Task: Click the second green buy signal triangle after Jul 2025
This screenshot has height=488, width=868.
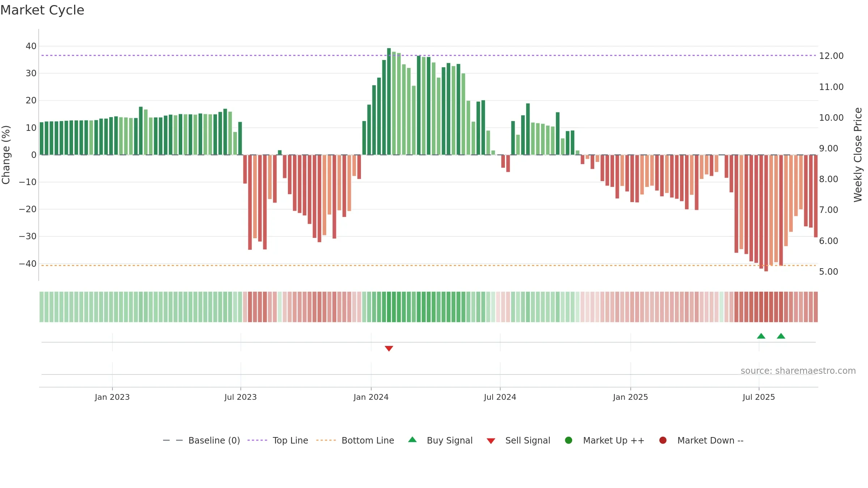Action: (781, 336)
